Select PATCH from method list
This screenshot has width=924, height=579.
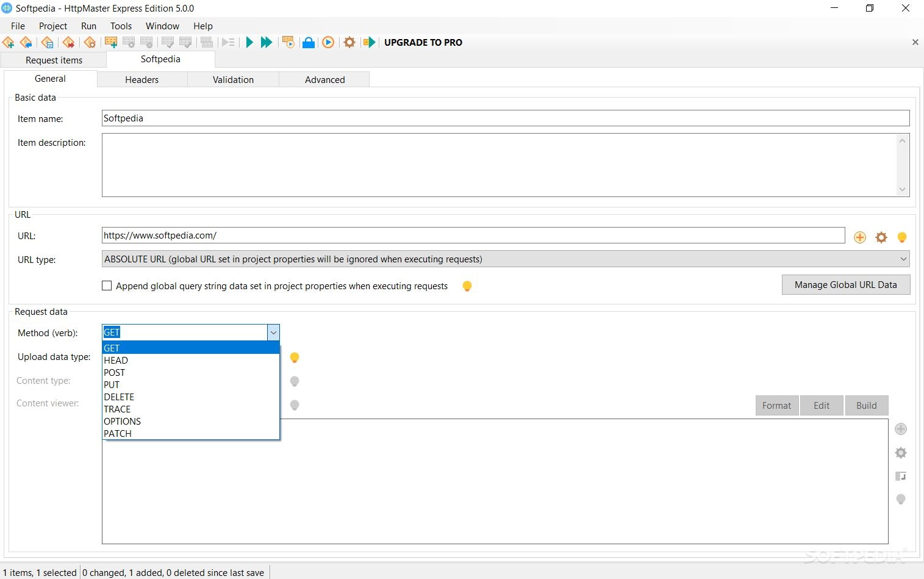click(190, 433)
